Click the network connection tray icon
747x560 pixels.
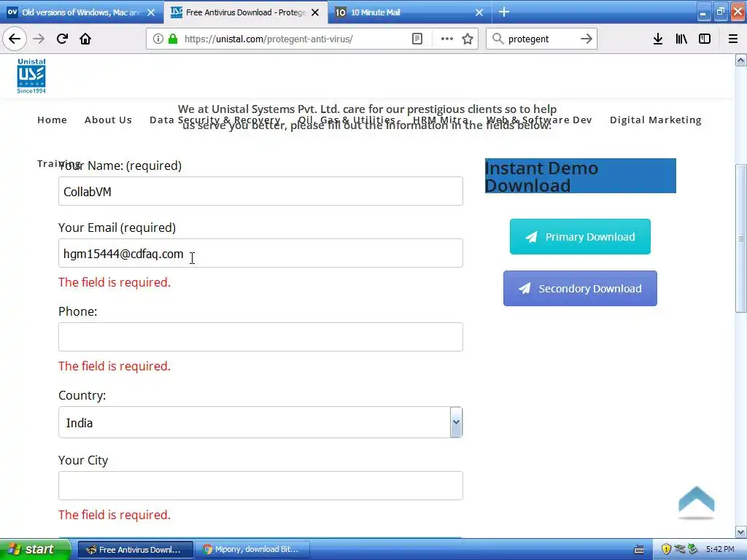click(x=680, y=549)
